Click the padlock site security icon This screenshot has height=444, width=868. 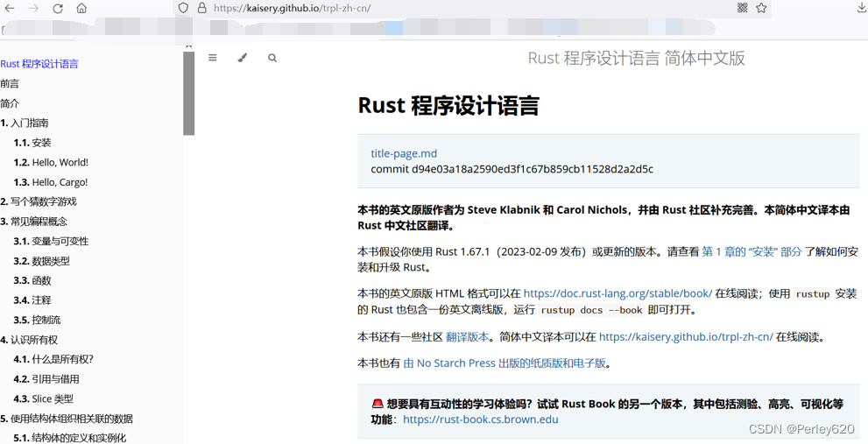click(201, 8)
